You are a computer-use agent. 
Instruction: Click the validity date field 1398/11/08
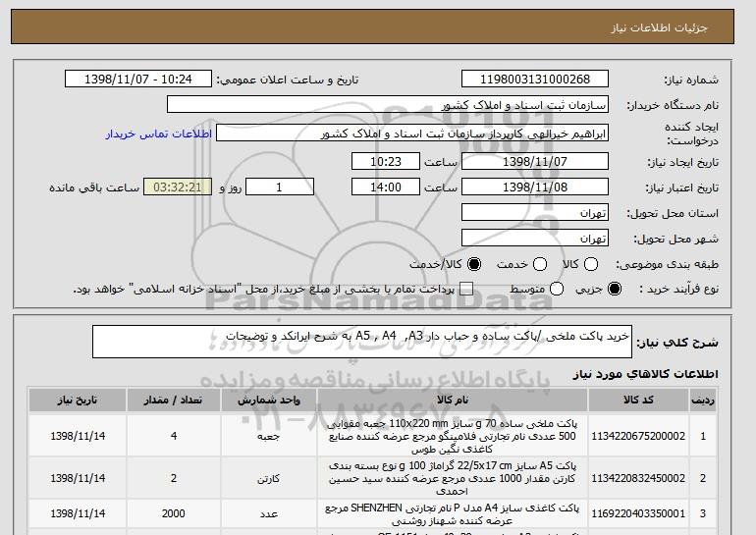tap(535, 187)
